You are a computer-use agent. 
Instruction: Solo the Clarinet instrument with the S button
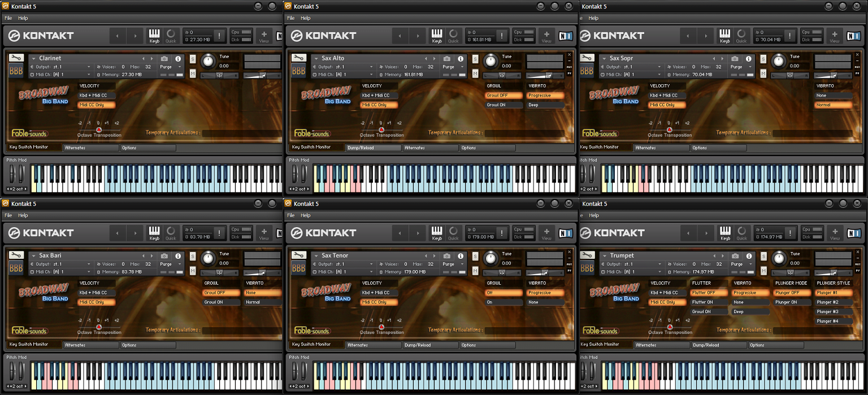[x=193, y=59]
